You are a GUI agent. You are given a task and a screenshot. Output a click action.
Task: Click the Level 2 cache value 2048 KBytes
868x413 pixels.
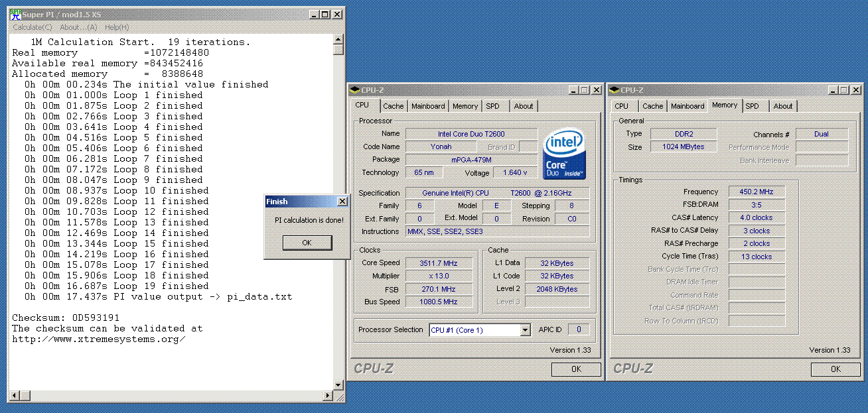tap(557, 289)
